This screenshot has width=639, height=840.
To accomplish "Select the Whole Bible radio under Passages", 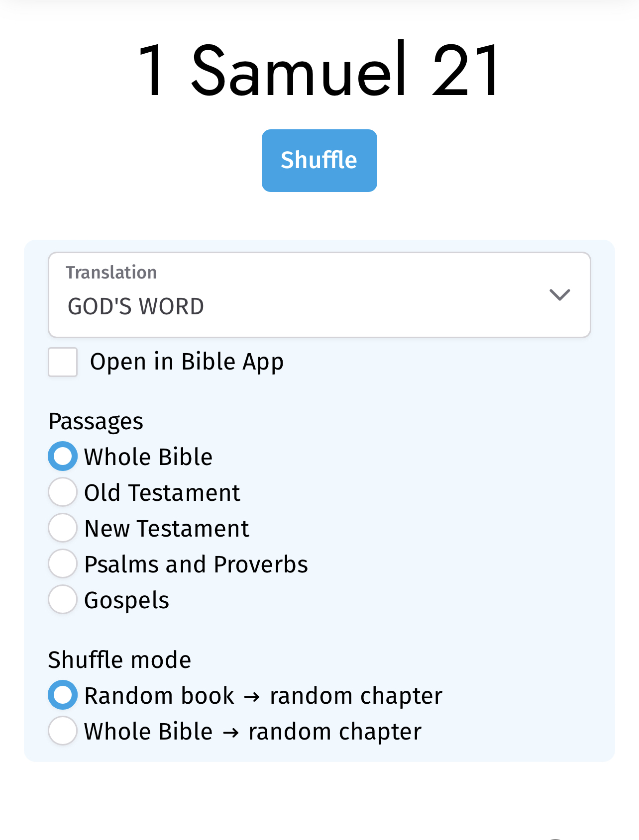I will tap(63, 456).
